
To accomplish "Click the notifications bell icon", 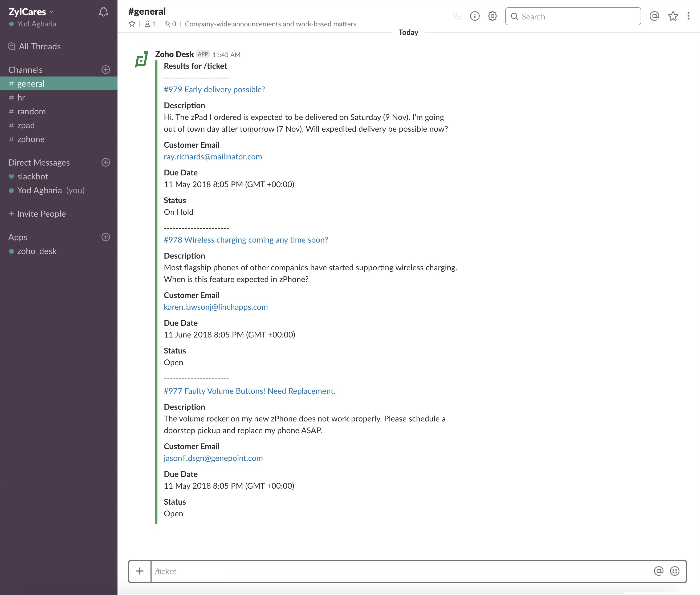I will [x=103, y=12].
